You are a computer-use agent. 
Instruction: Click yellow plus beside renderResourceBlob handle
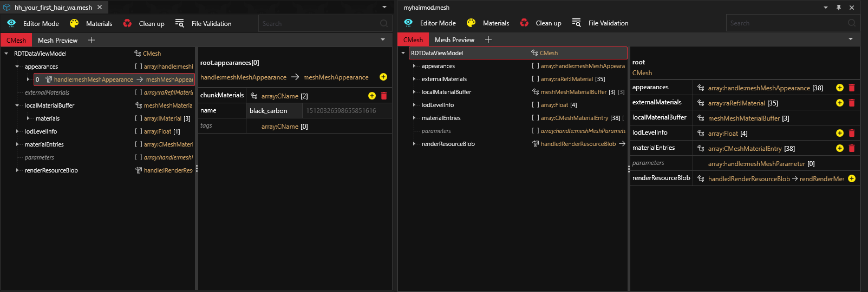point(852,178)
